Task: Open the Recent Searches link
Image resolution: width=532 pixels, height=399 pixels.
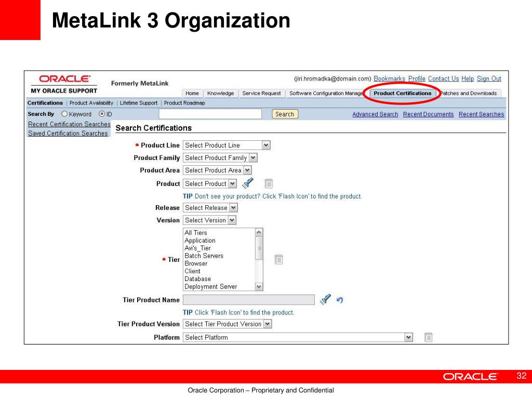Action: click(482, 114)
